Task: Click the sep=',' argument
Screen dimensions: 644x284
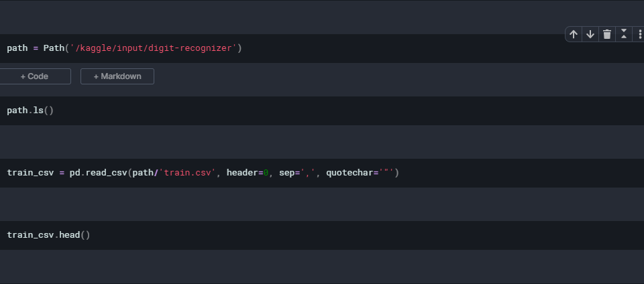Action: point(297,173)
